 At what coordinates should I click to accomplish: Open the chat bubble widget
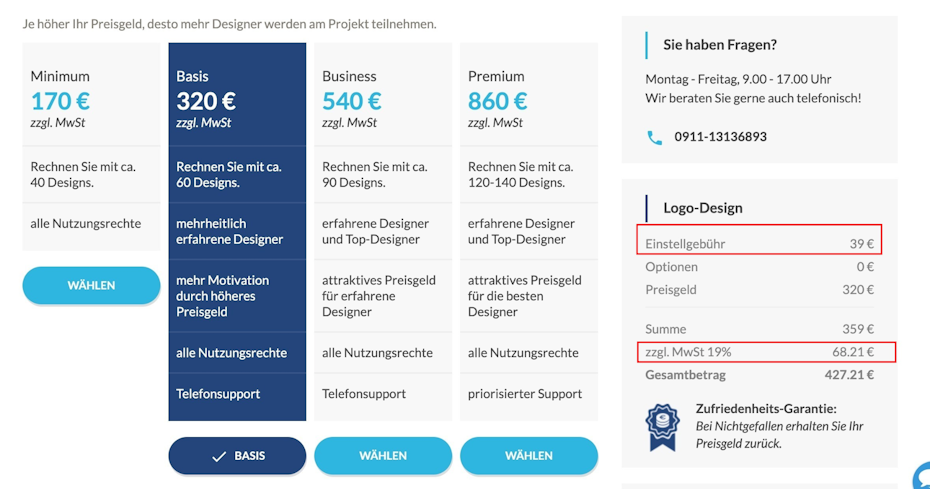pos(922,476)
